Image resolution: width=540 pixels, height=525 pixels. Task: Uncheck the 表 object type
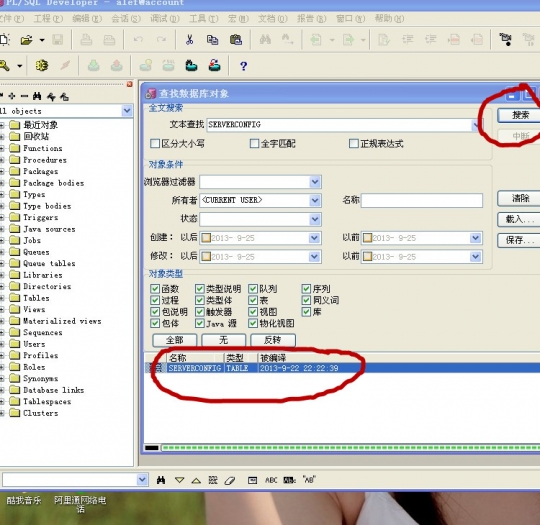[253, 300]
